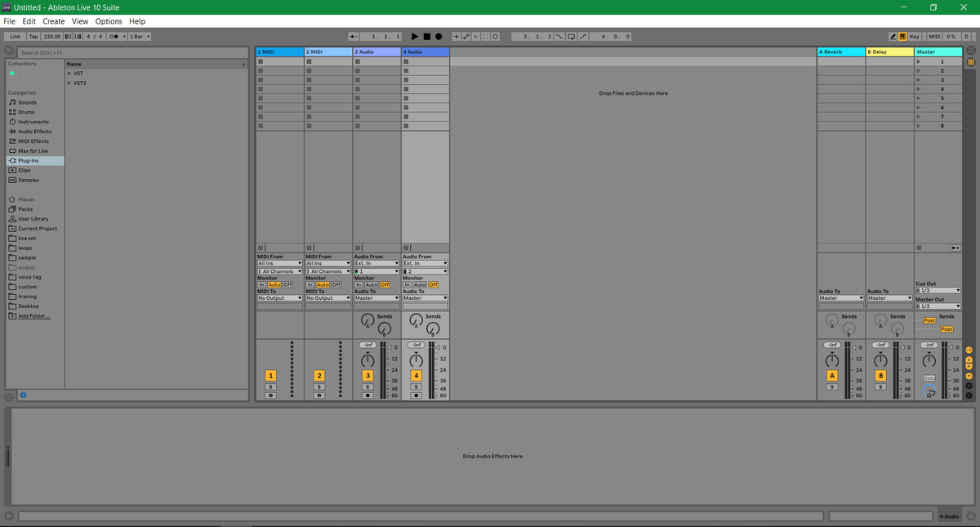Viewport: 980px width, 527px height.
Task: Open 1 MIDI 'No Output' dropdown
Action: (x=280, y=298)
